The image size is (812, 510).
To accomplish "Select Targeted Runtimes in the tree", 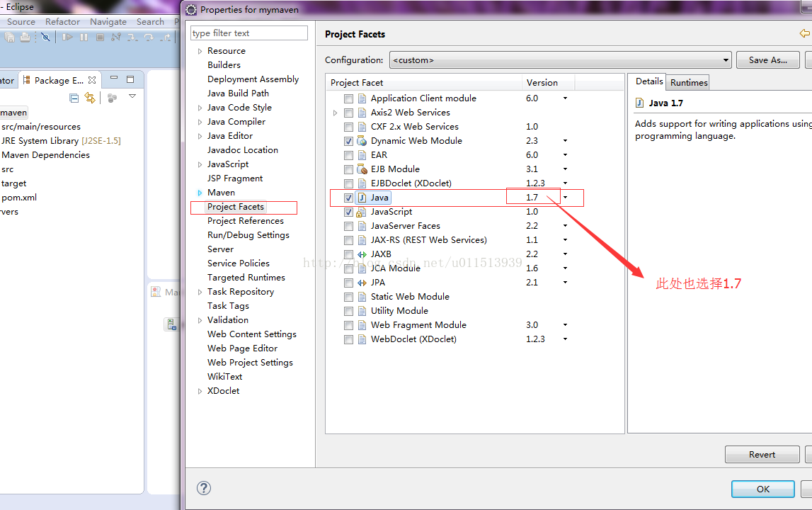I will (246, 278).
